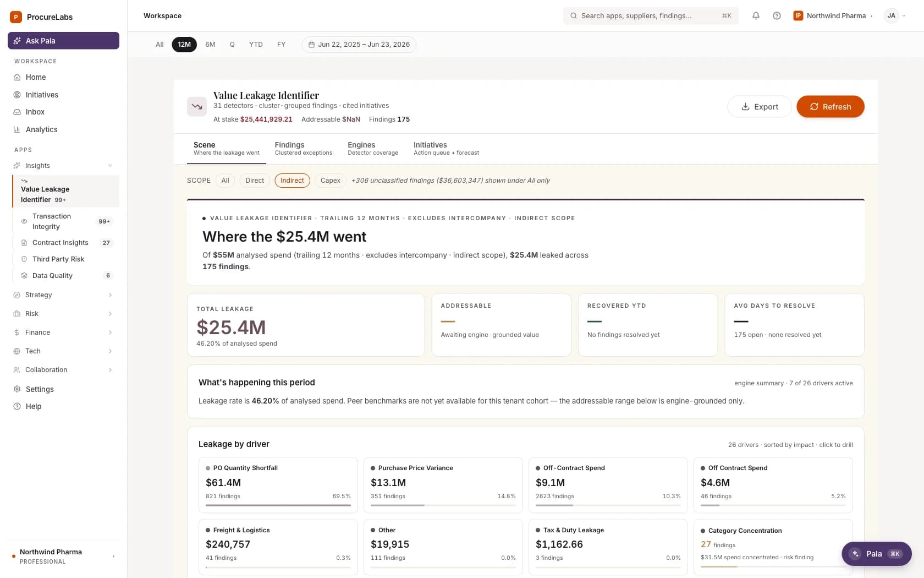The height and width of the screenshot is (578, 924).
Task: Select the 6M time range
Action: pyautogui.click(x=210, y=45)
